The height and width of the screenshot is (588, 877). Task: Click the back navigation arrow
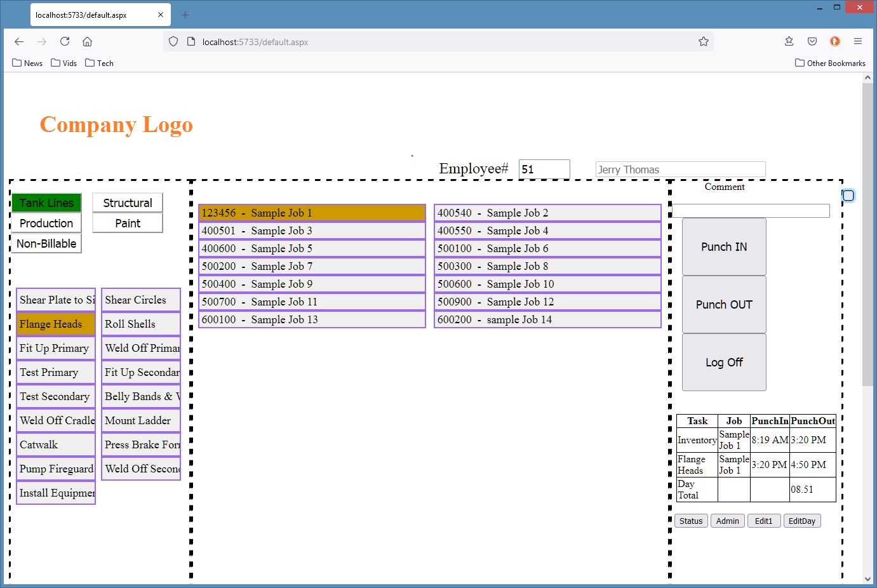pos(19,42)
